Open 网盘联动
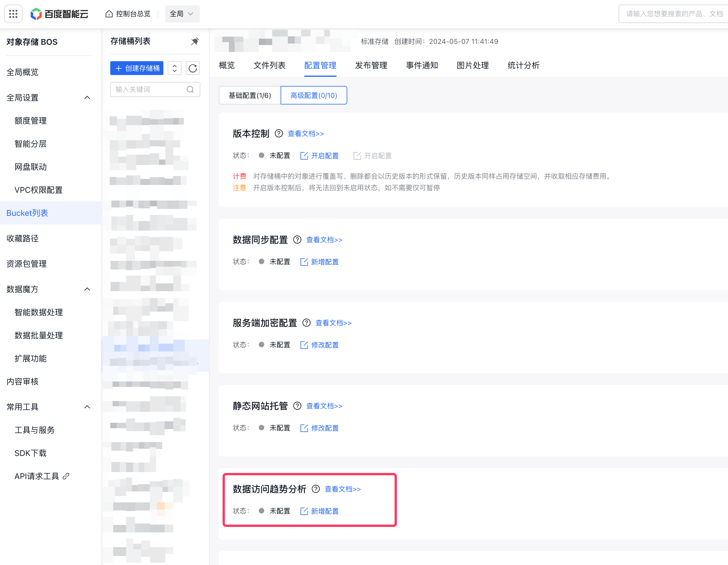The image size is (728, 565). (30, 167)
